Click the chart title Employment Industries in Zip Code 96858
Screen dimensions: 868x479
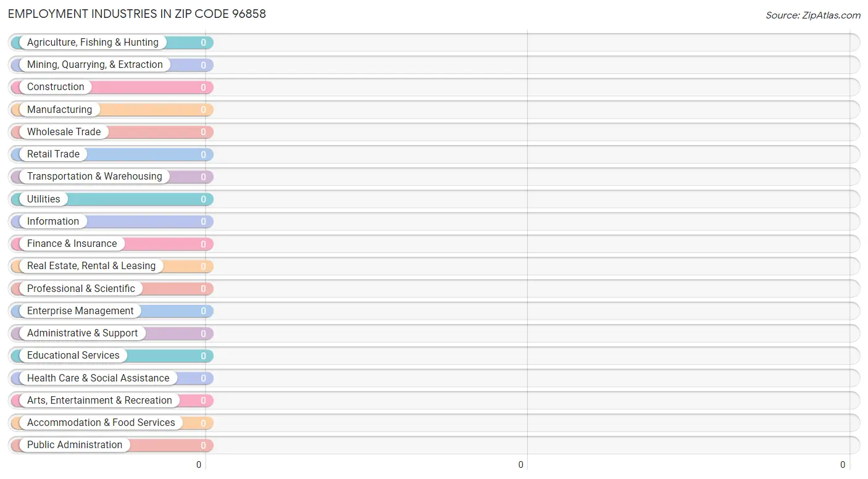click(x=137, y=14)
